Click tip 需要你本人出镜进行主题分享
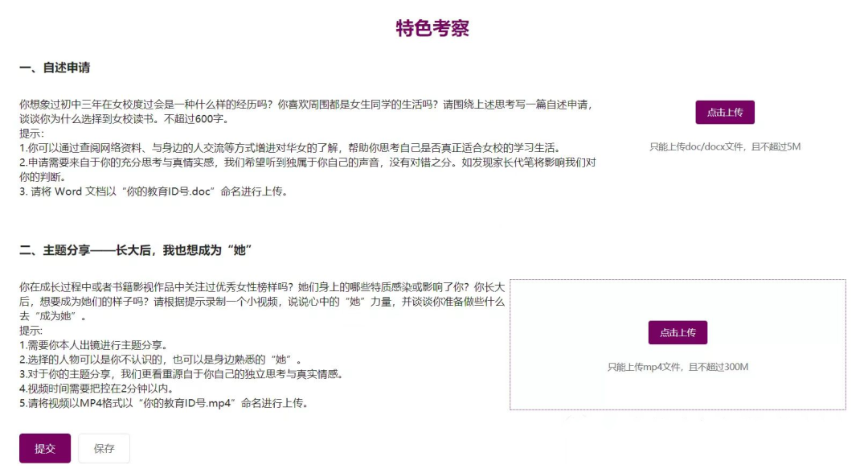The width and height of the screenshot is (868, 469). [93, 345]
